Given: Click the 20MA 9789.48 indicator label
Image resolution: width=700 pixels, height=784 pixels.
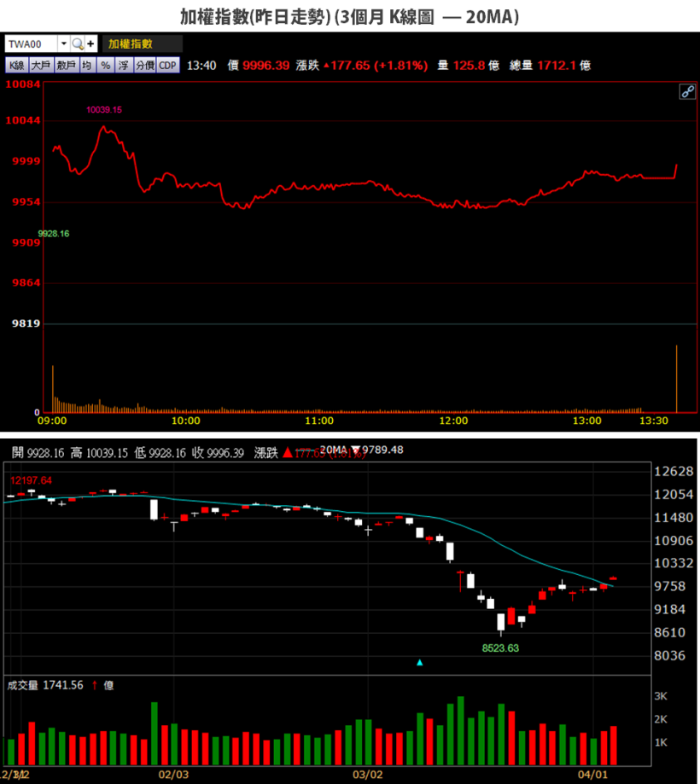Looking at the screenshot, I should coord(361,450).
